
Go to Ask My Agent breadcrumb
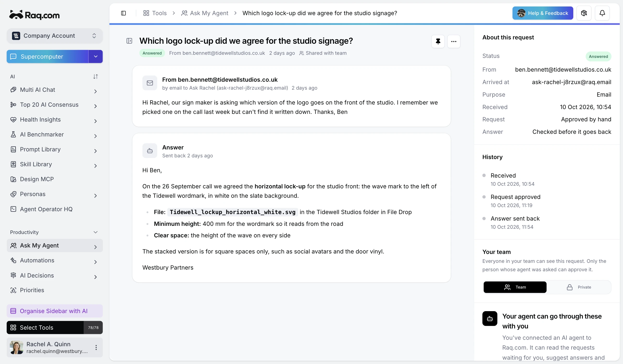click(205, 13)
